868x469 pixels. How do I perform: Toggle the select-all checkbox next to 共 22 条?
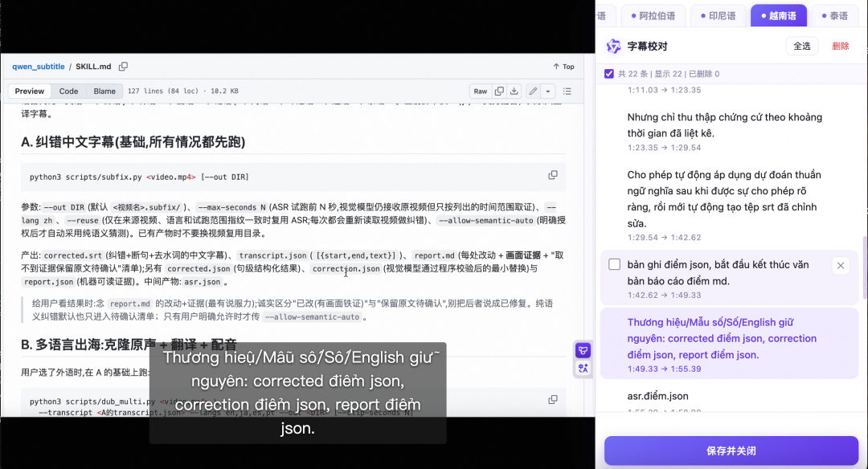point(609,74)
